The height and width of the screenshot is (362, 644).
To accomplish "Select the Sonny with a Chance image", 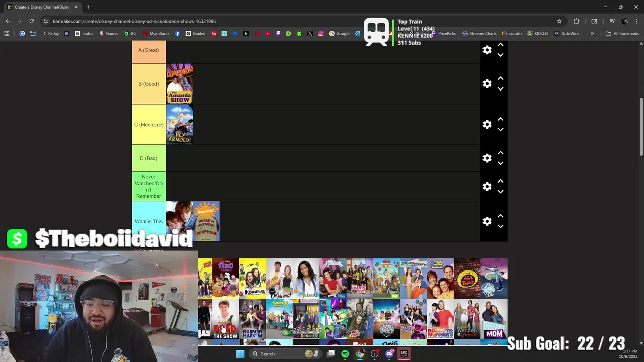I will click(x=279, y=319).
